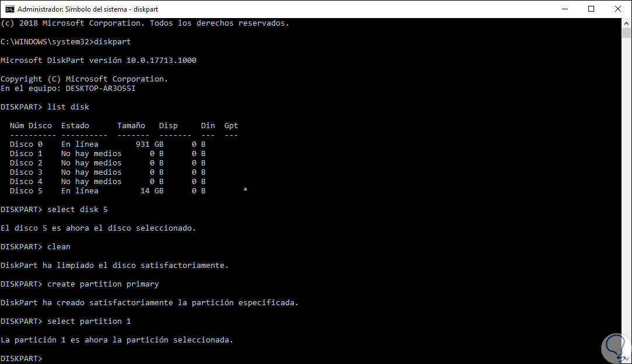Close the diskpart command window
This screenshot has width=632, height=364.
(x=617, y=9)
